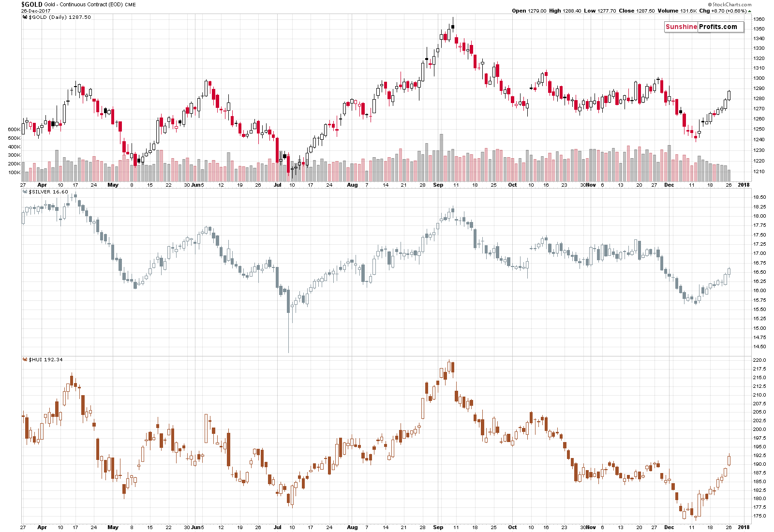Image resolution: width=774 pixels, height=532 pixels.
Task: Click the Oct label under the HUI panel
Action: click(512, 527)
